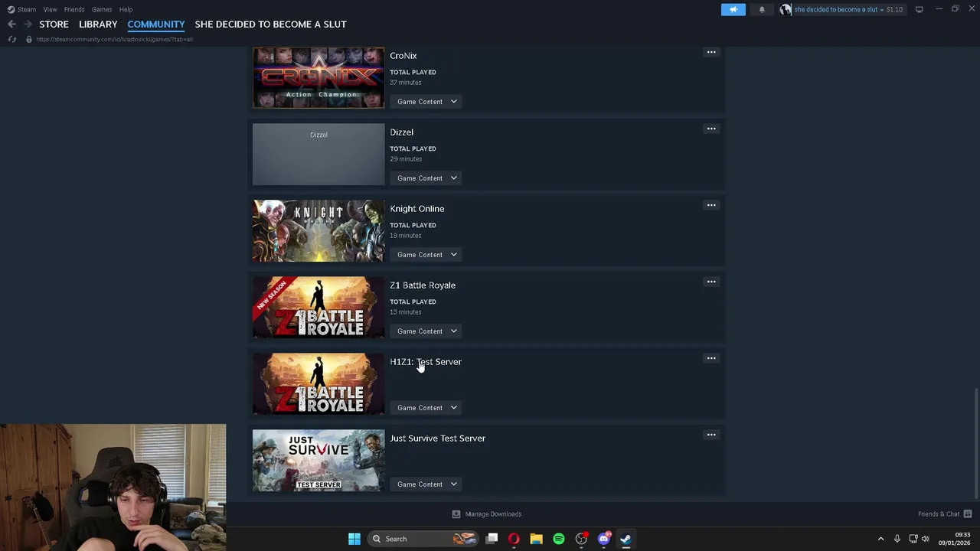
Task: Click the steamcommunity.com URL bar
Action: pos(115,39)
